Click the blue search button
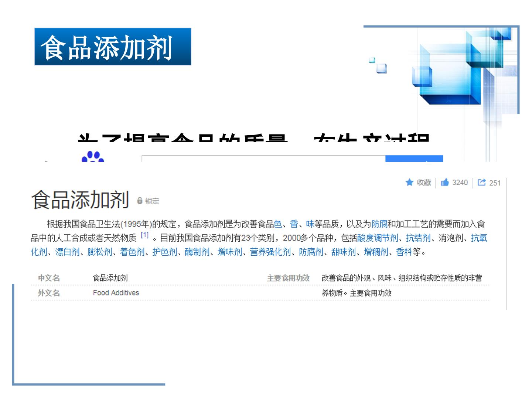The image size is (532, 399). coord(414,158)
